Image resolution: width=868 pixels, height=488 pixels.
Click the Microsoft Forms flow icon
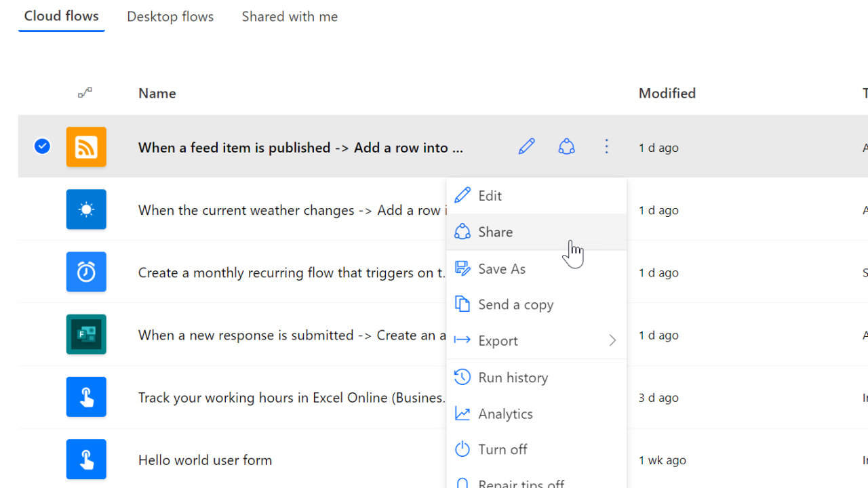[86, 334]
